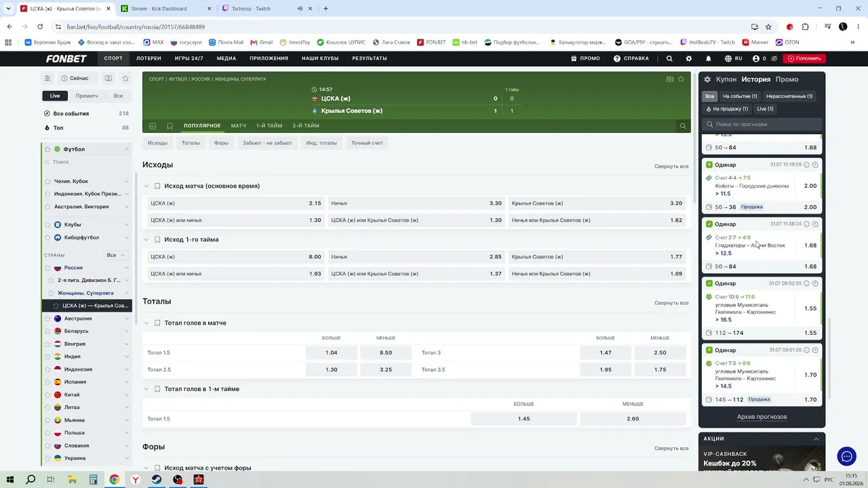Show favorites star in sidebar toolbar
The height and width of the screenshot is (488, 868).
click(125, 78)
